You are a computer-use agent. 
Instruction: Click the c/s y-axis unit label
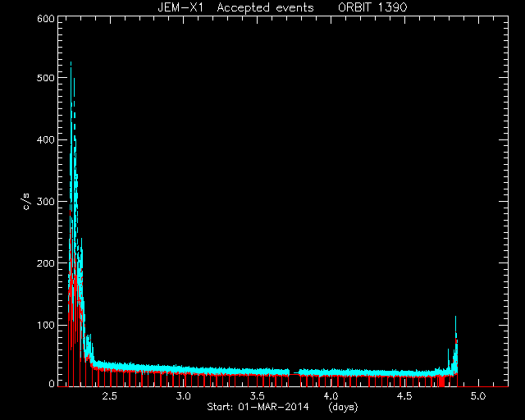pyautogui.click(x=26, y=202)
